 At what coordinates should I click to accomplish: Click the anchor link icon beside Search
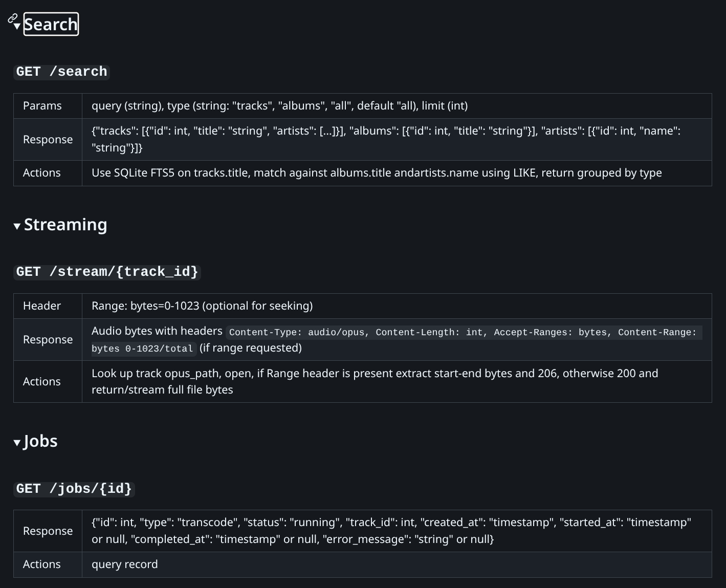click(x=12, y=19)
